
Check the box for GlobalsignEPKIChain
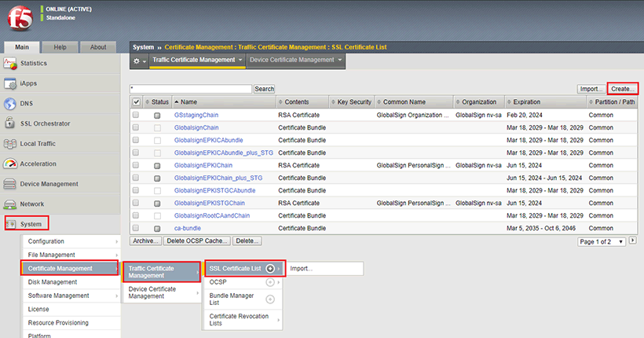(x=136, y=165)
